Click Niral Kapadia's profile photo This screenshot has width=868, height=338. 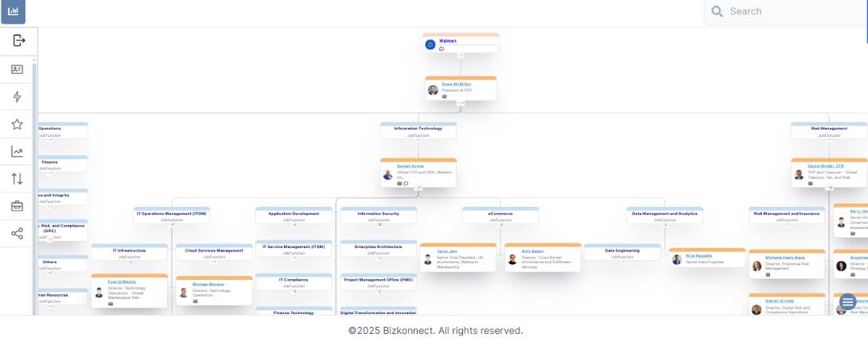[x=676, y=259]
